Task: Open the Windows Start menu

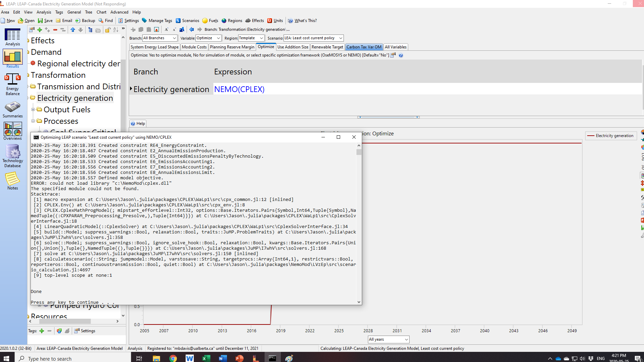Action: coord(6,358)
